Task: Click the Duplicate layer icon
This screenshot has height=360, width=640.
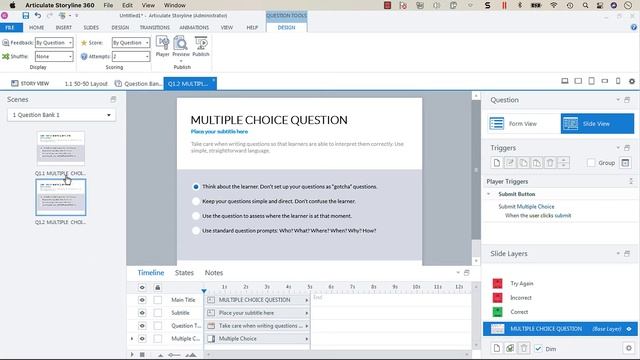Action: (x=510, y=348)
